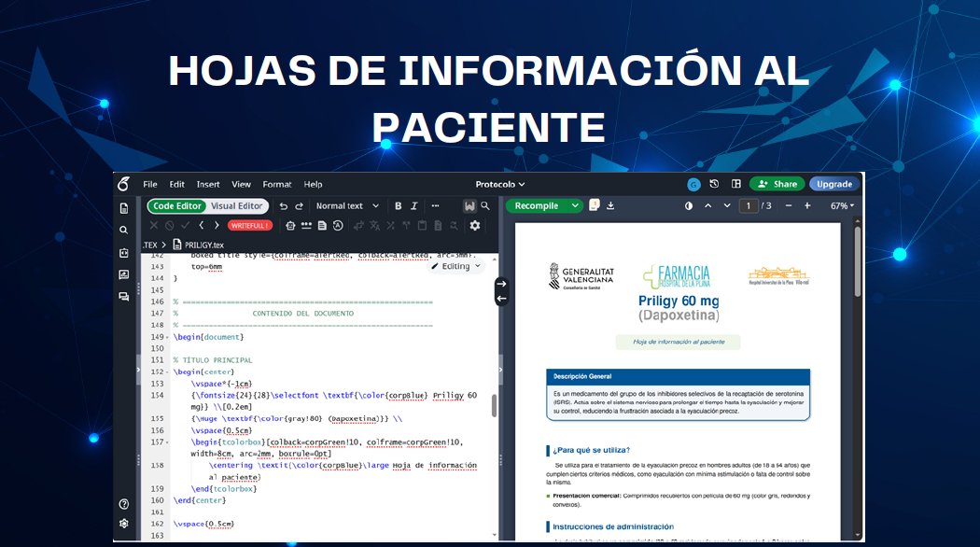Open the project search sidebar icon
Screen dimensions: 980x547
pos(124,230)
